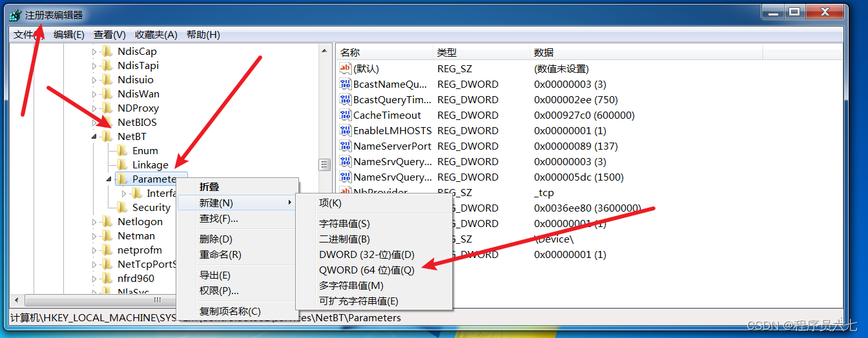This screenshot has width=868, height=338.
Task: Click the Netlogon folder icon
Action: click(x=107, y=222)
